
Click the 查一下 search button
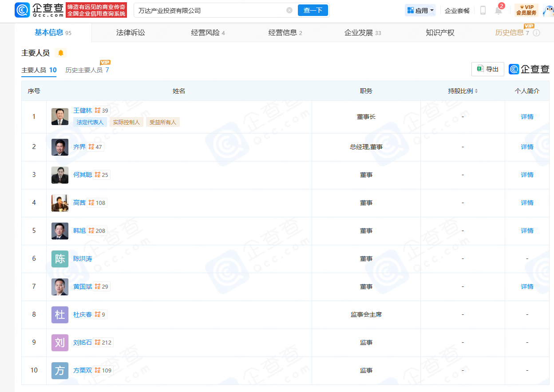tap(313, 10)
